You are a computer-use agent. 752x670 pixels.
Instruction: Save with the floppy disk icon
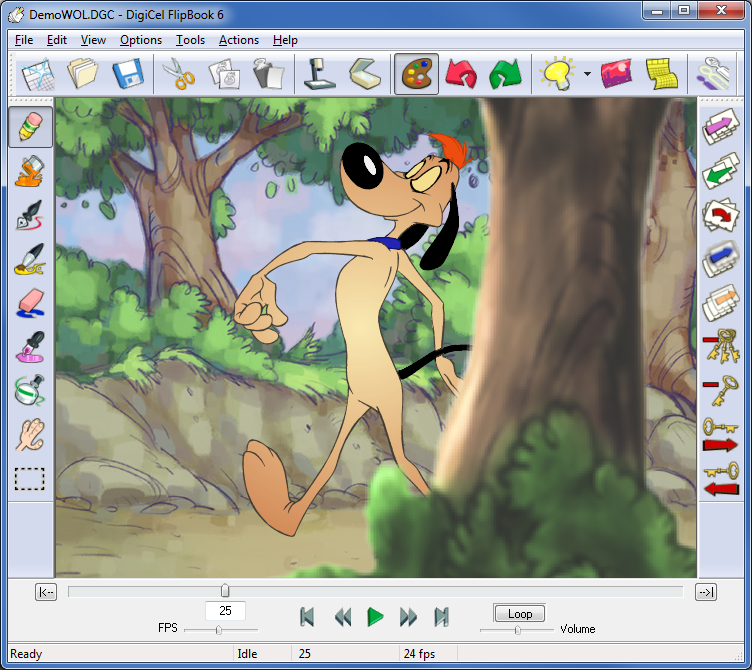128,73
